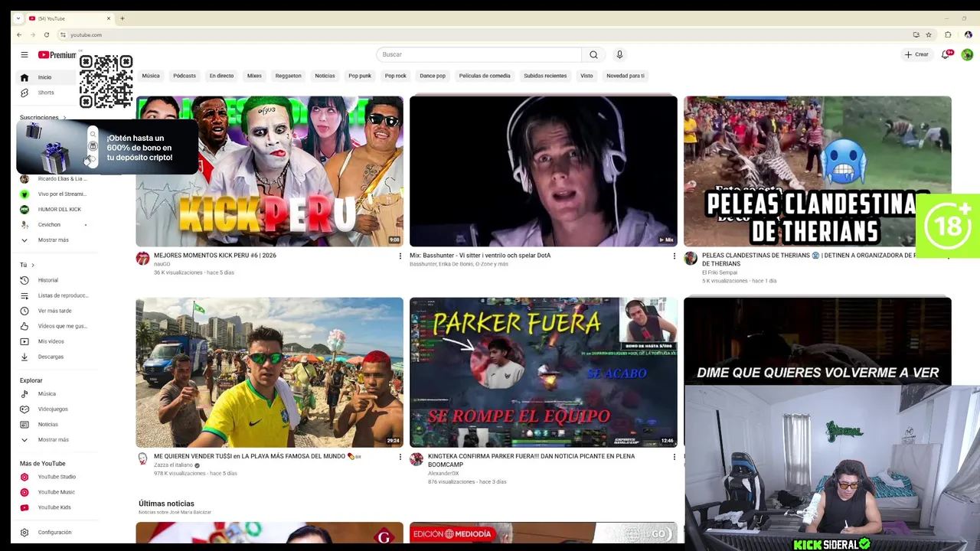Click the Crear button
This screenshot has width=980, height=551.
tap(916, 54)
